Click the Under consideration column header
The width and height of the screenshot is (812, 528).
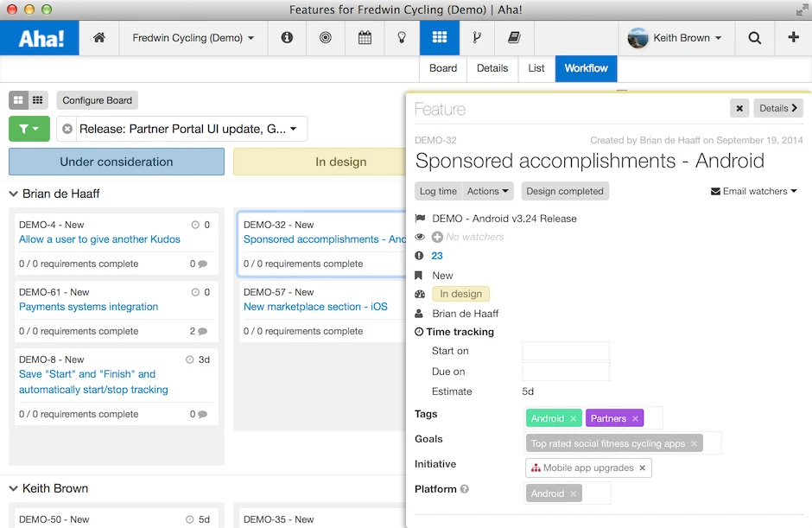point(117,162)
